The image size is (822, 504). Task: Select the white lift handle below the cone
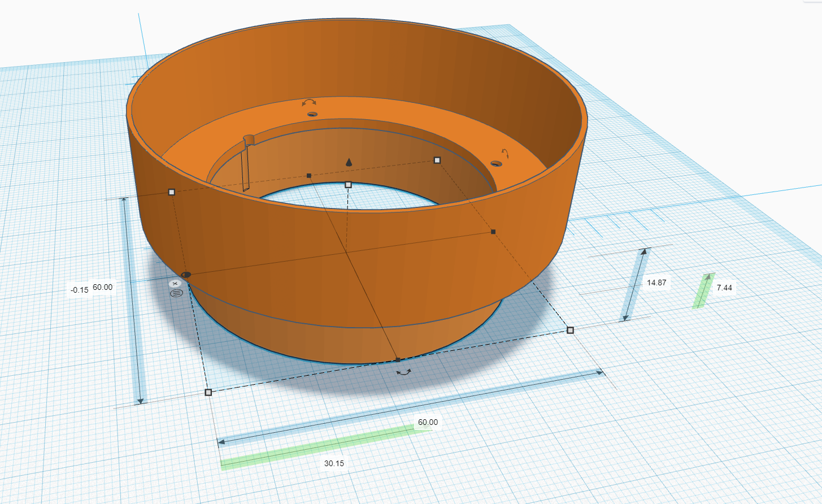348,185
